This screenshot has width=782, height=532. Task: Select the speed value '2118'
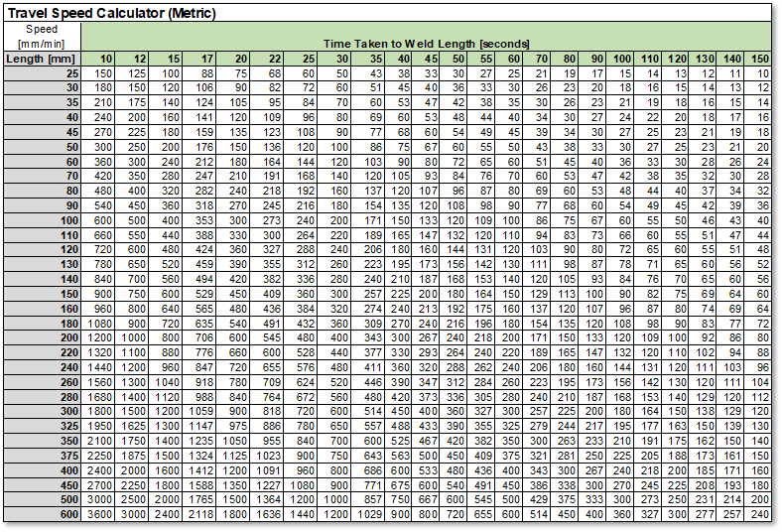coord(201,514)
